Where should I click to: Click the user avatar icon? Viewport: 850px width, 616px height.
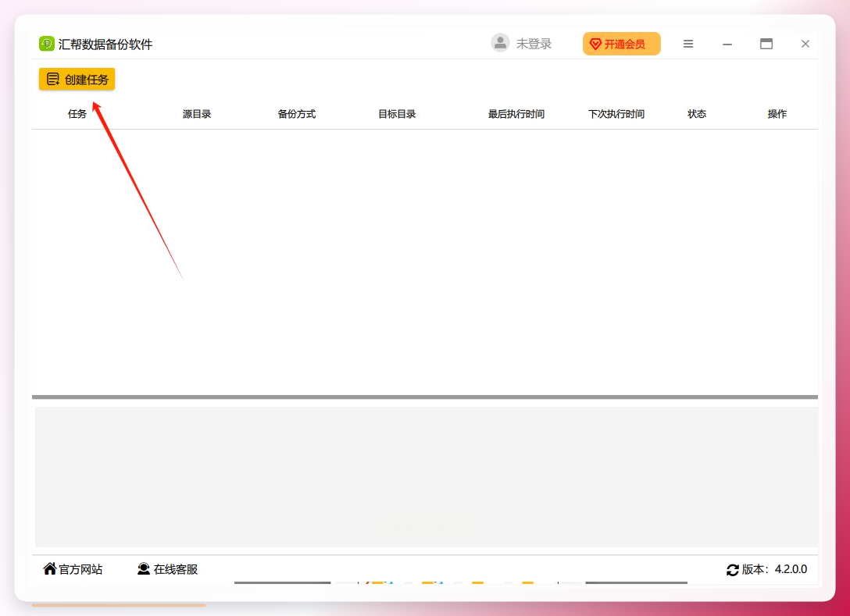(x=500, y=43)
